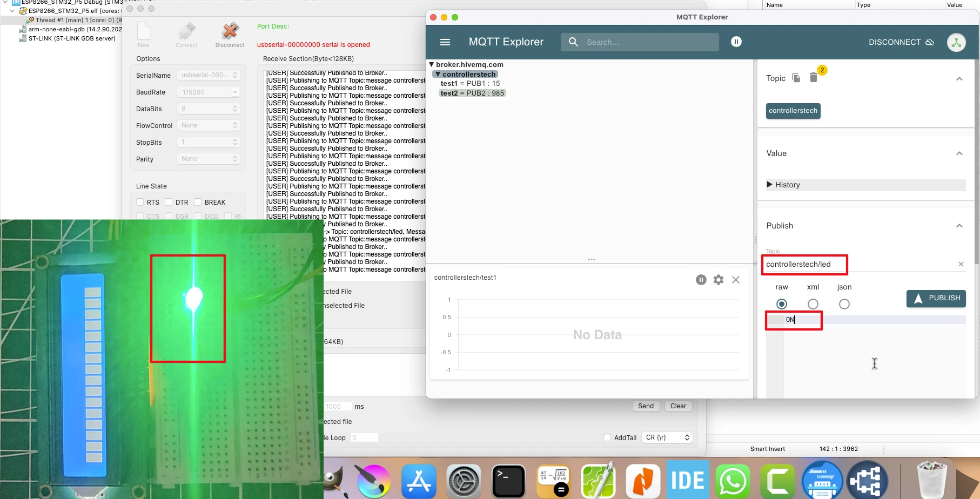Open the BaudRate dropdown
980x499 pixels.
(209, 92)
